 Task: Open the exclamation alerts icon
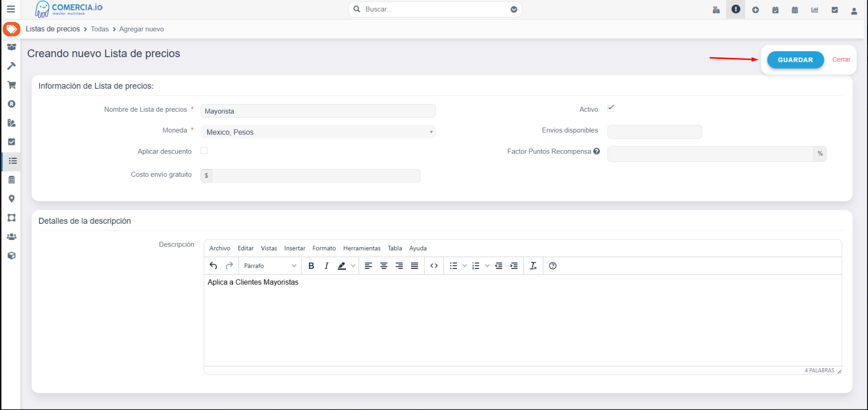(x=736, y=9)
